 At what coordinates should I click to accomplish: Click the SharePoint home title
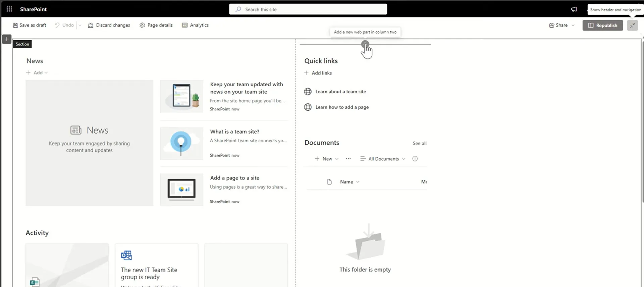pos(33,9)
